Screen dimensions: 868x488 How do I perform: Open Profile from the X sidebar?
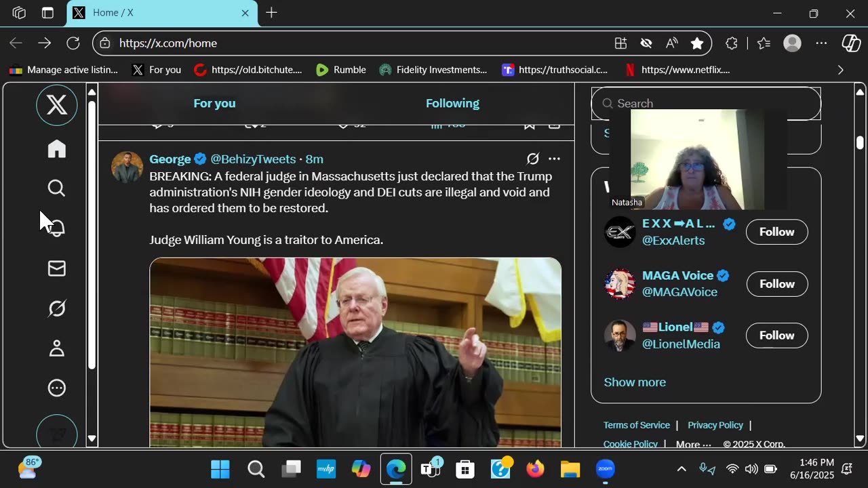point(57,348)
